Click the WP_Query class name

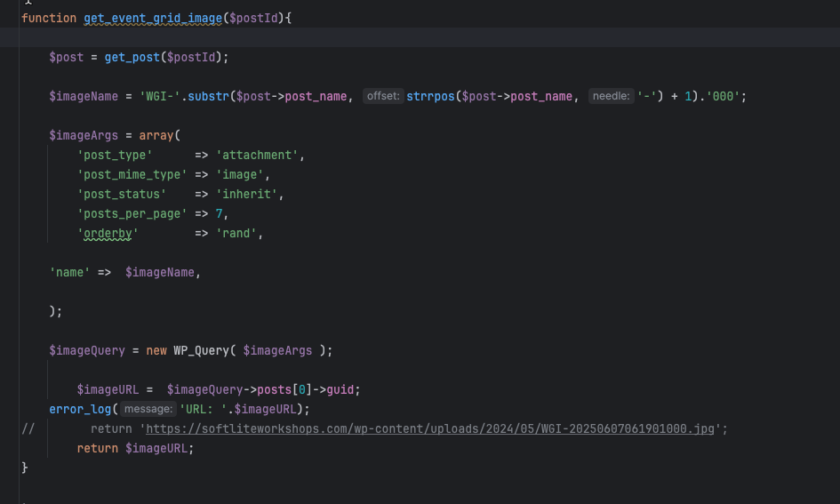click(x=201, y=351)
